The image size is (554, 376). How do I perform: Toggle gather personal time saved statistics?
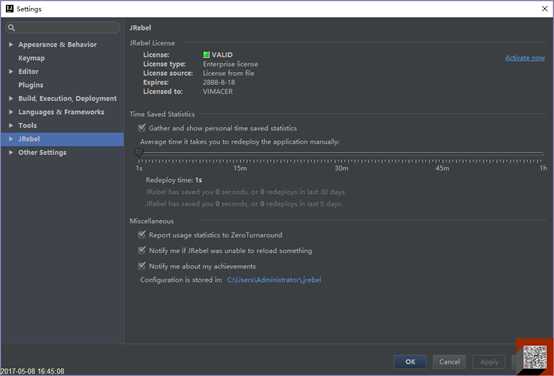coord(142,128)
